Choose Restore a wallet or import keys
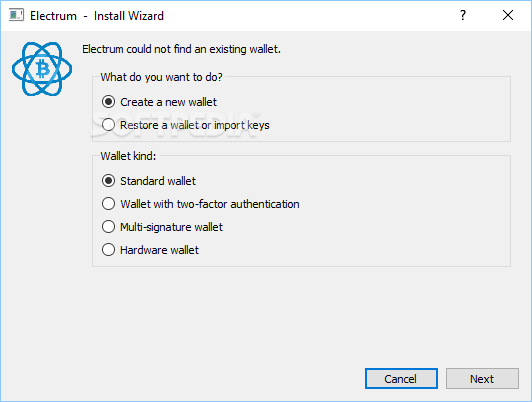Screen dimensions: 532x402 coord(186,125)
